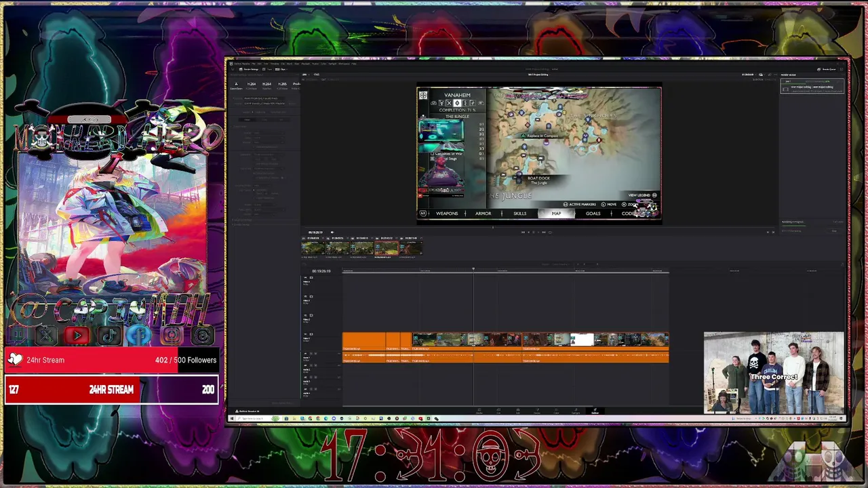Open the Timeline menu
This screenshot has height=488, width=868.
(275, 64)
